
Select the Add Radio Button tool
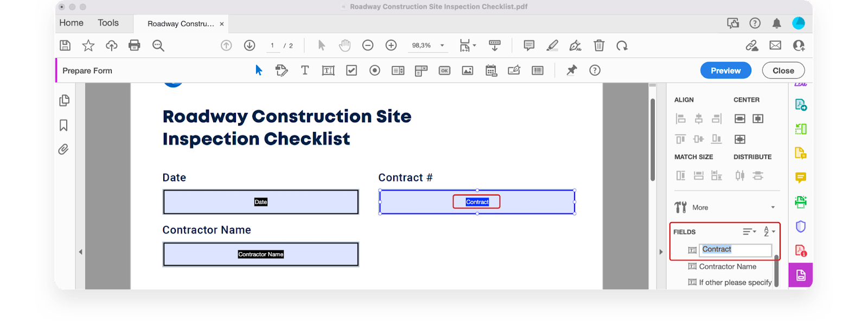375,71
